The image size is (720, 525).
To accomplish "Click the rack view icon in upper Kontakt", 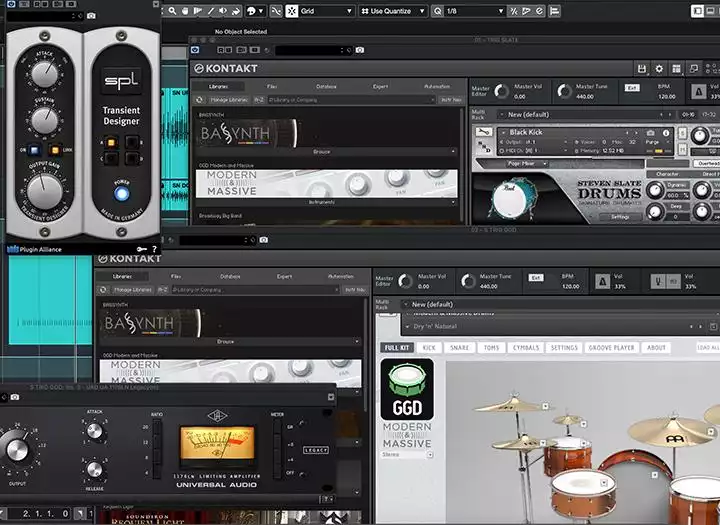I will 676,69.
